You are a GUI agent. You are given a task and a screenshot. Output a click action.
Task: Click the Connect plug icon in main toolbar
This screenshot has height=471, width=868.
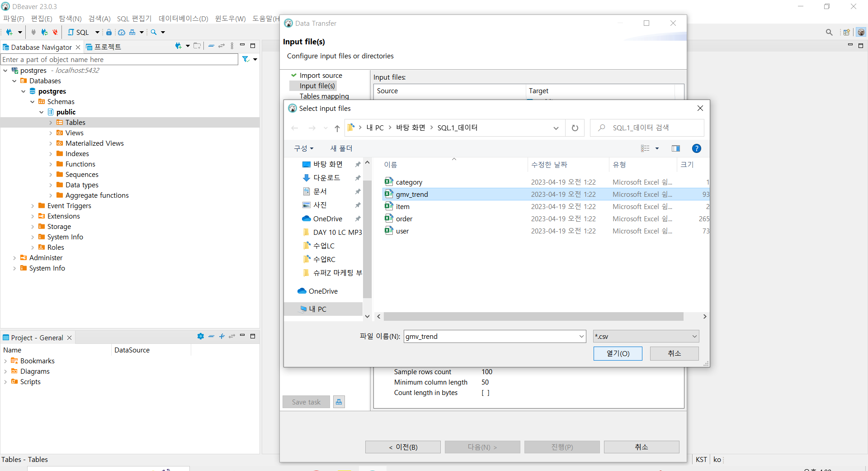(33, 32)
